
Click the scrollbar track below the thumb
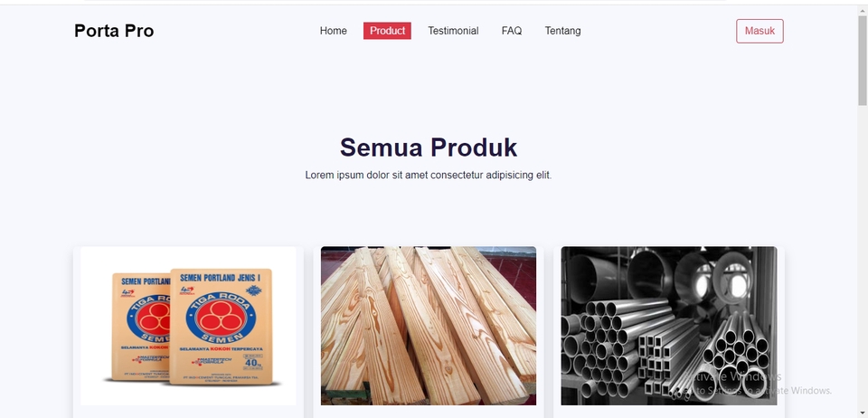click(863, 254)
